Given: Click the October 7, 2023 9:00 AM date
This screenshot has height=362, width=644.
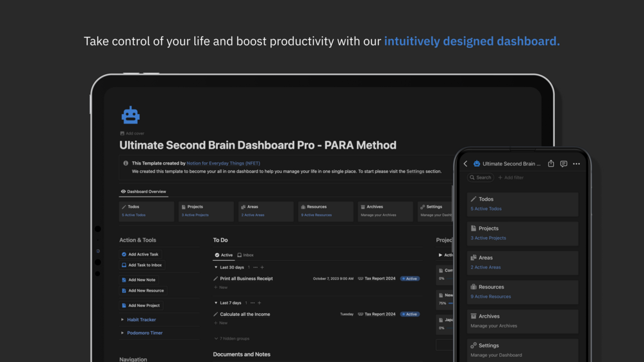Looking at the screenshot, I should point(333,279).
